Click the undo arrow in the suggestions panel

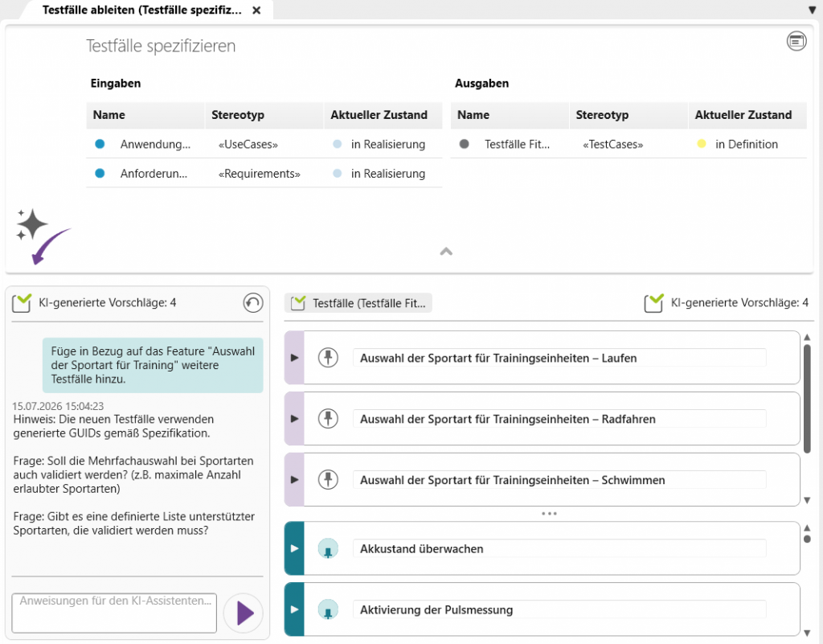point(253,303)
